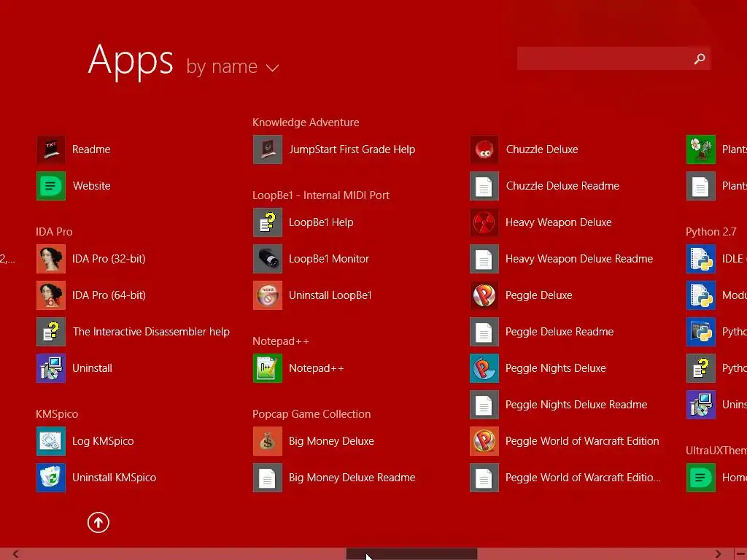Click the scrollbar right arrow
The image size is (747, 560).
pyautogui.click(x=718, y=554)
